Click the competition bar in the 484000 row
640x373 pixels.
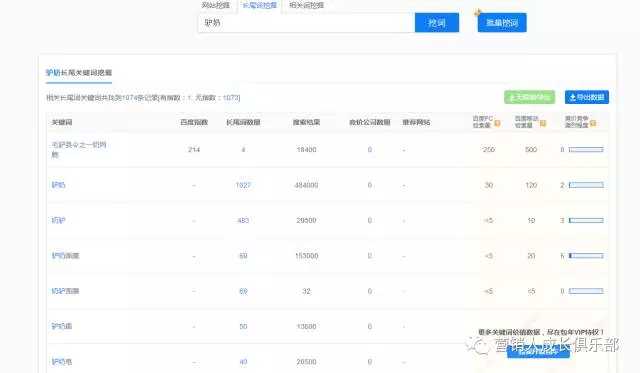click(x=586, y=185)
